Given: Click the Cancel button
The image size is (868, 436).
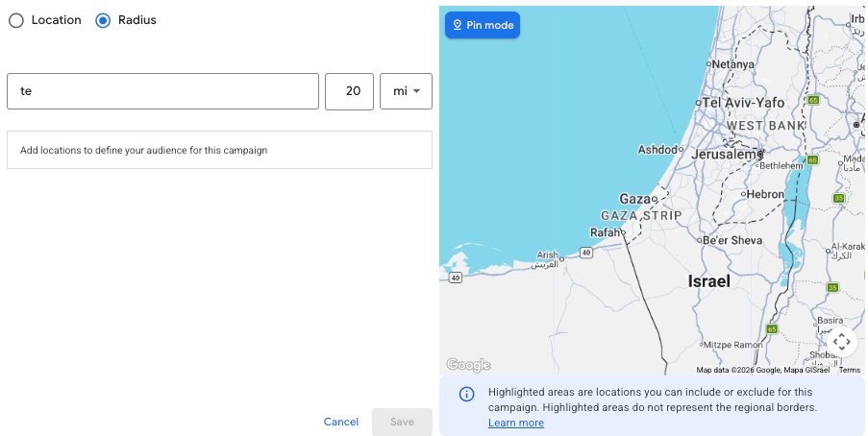Looking at the screenshot, I should (341, 422).
